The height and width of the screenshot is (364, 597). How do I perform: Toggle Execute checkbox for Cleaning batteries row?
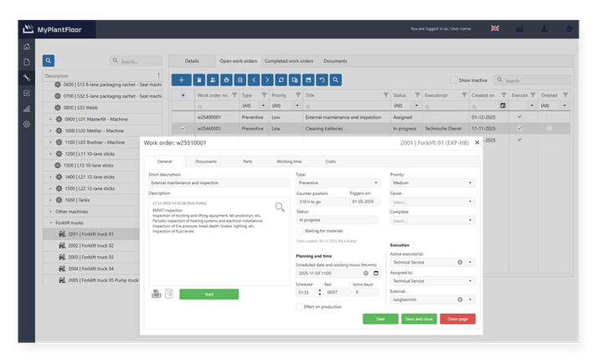click(520, 128)
